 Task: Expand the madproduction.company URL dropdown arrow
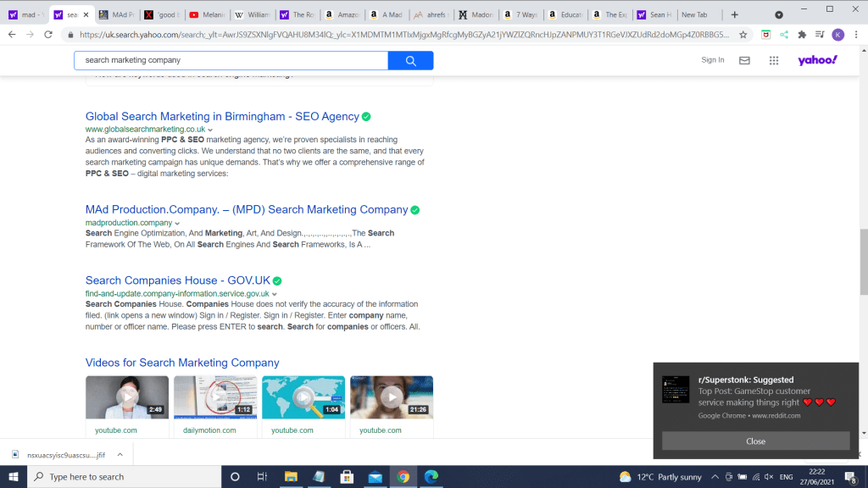[x=177, y=223]
